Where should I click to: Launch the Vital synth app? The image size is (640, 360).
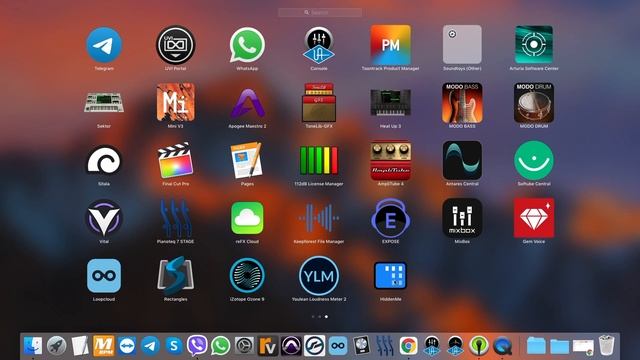point(104,218)
